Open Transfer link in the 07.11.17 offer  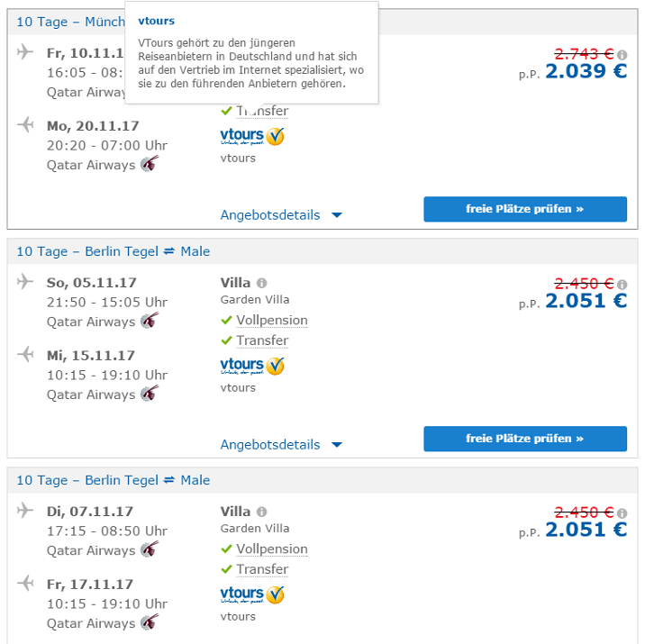coord(262,569)
